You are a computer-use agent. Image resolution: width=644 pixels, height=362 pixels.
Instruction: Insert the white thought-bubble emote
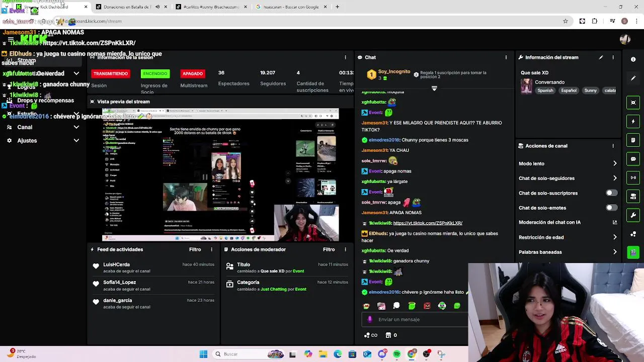pyautogui.click(x=396, y=306)
